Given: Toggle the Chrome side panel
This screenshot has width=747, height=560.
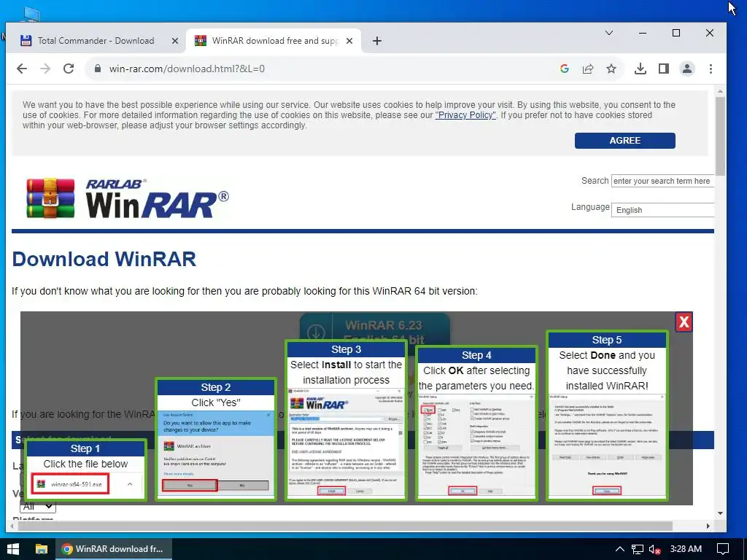Looking at the screenshot, I should click(x=664, y=69).
